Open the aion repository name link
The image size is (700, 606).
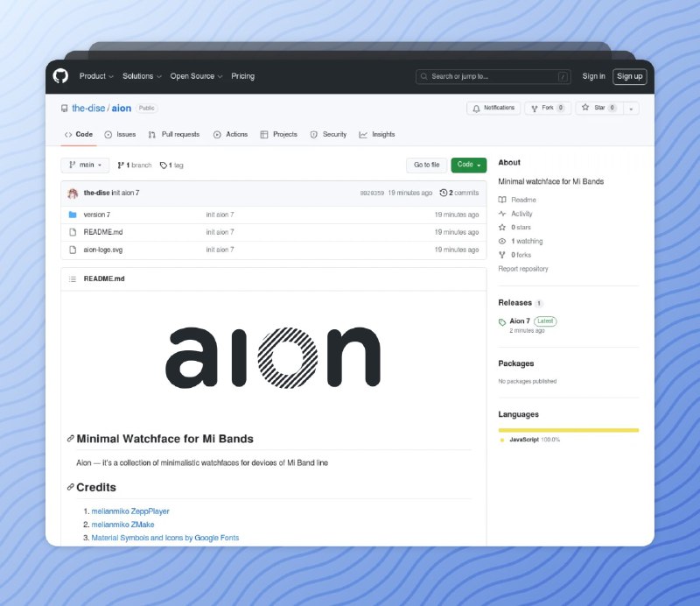pyautogui.click(x=122, y=108)
